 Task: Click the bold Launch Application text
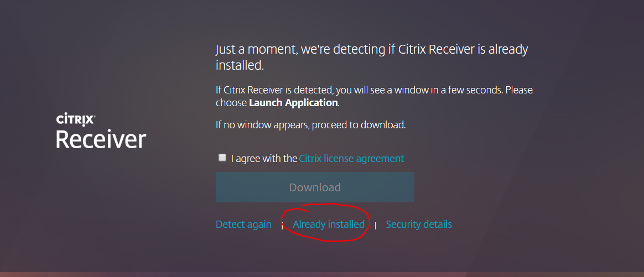293,103
